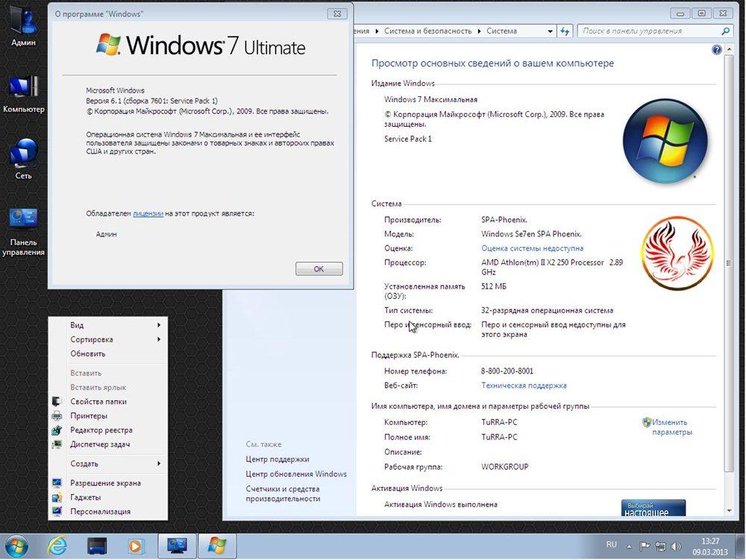
Task: Click the blue help question mark icon
Action: (x=717, y=50)
